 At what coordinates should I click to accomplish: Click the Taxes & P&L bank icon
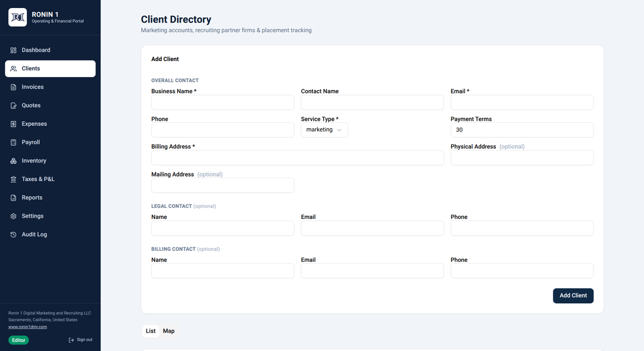click(x=13, y=179)
